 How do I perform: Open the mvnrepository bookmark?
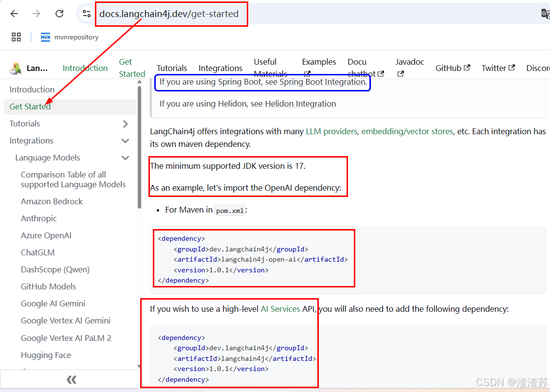coord(70,37)
